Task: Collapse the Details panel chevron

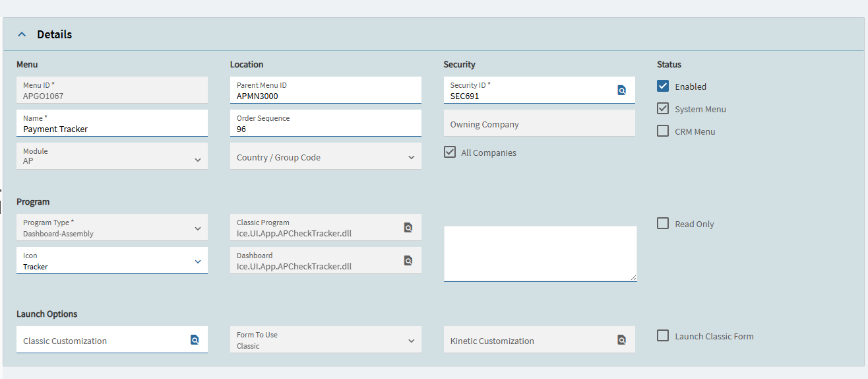Action: pos(22,34)
